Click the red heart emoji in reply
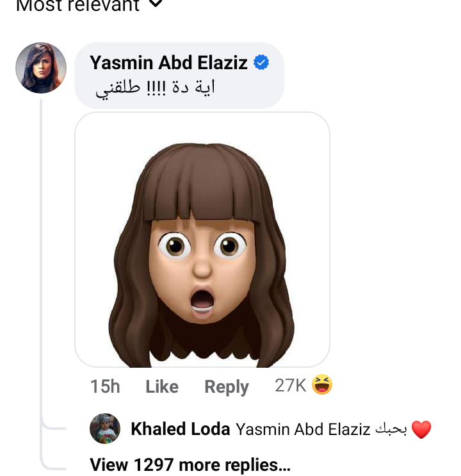Screen dimensions: 461x476 [421, 430]
